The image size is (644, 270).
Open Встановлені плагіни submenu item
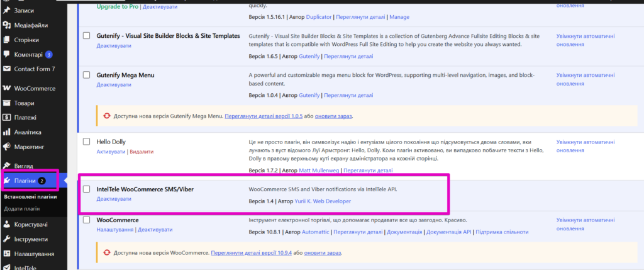[30, 197]
